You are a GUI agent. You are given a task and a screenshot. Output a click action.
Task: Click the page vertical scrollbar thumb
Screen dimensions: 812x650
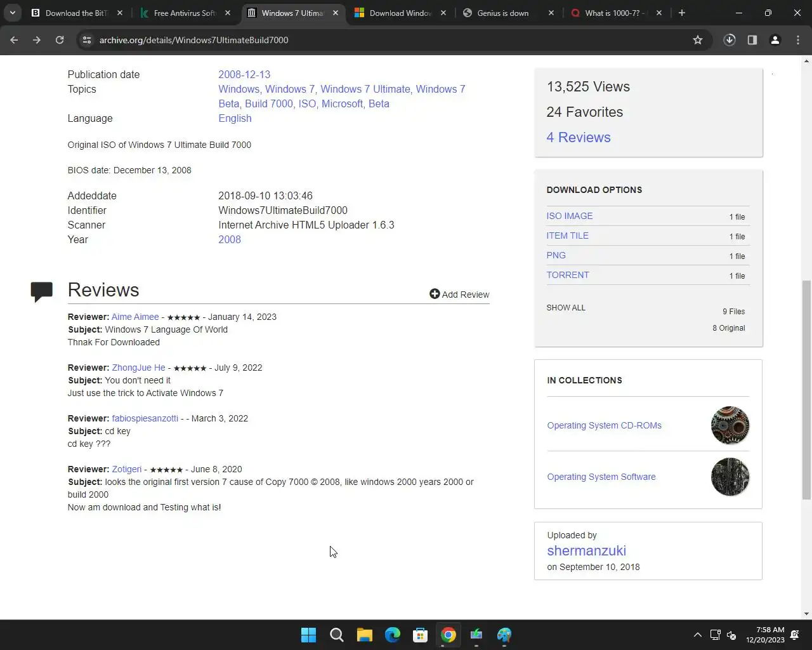point(806,390)
